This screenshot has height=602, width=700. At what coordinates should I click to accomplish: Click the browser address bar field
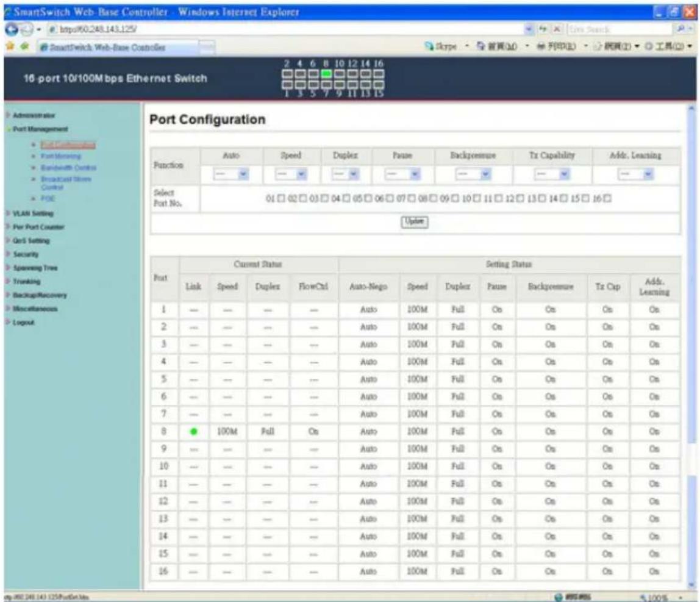coord(286,29)
